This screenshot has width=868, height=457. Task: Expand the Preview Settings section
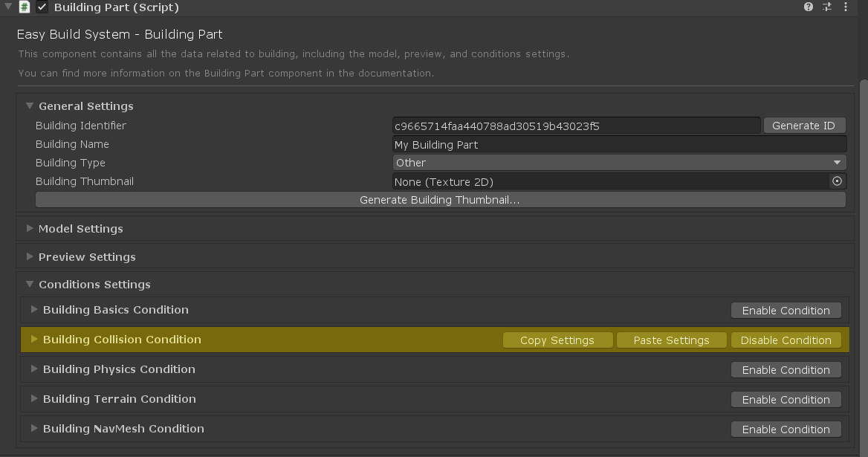tap(30, 257)
